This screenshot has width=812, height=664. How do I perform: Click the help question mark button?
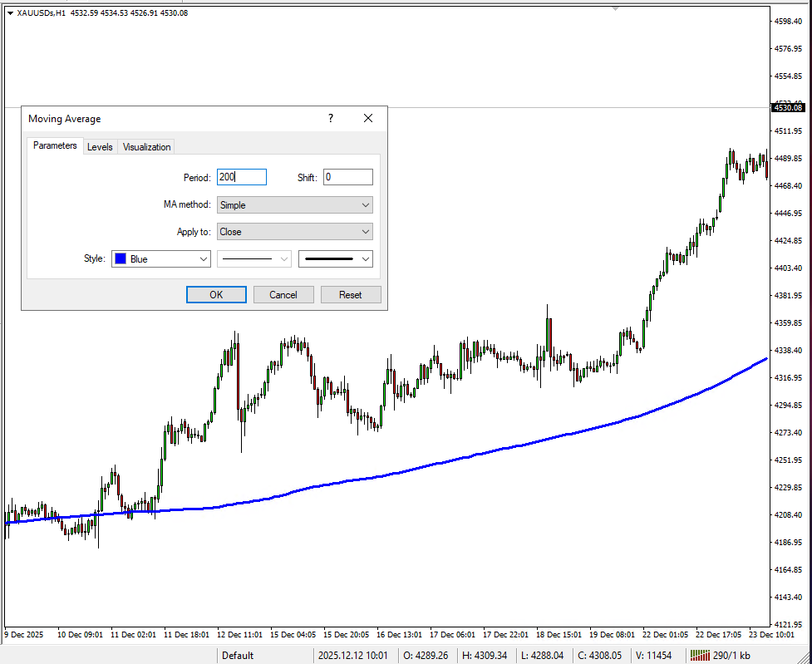[330, 119]
